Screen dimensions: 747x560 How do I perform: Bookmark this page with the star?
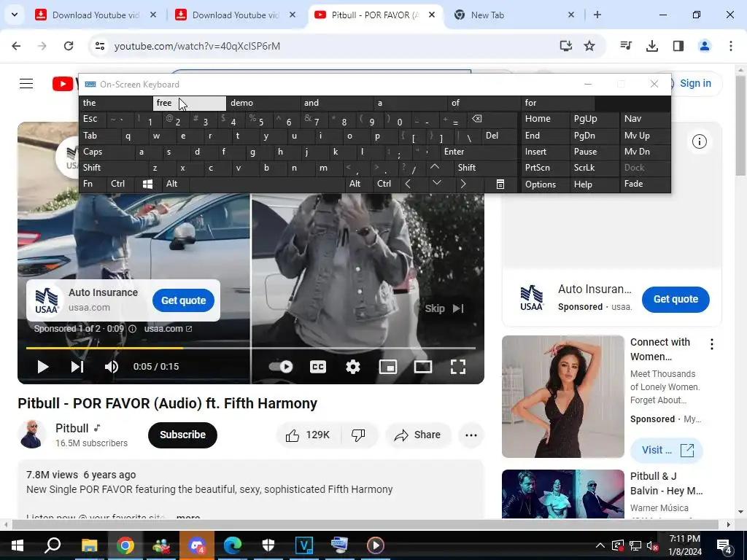[x=589, y=46]
